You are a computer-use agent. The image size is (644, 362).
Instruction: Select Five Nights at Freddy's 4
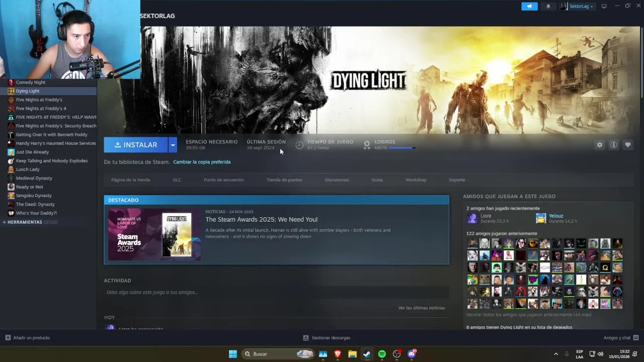pos(48,109)
